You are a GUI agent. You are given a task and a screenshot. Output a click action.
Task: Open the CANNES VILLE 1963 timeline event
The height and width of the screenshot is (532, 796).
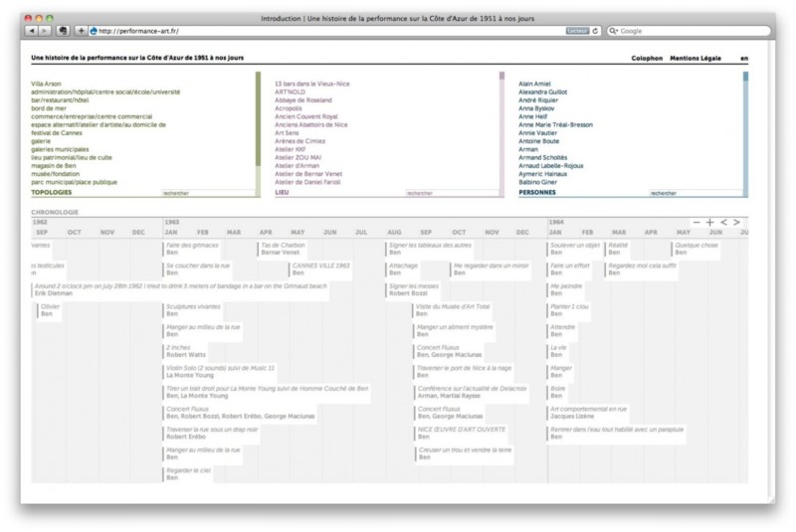320,266
